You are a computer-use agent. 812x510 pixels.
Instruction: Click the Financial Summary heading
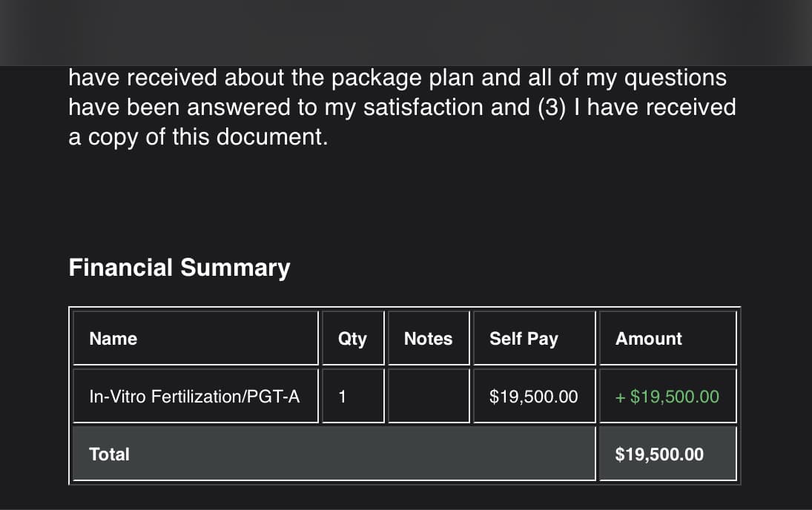point(179,268)
